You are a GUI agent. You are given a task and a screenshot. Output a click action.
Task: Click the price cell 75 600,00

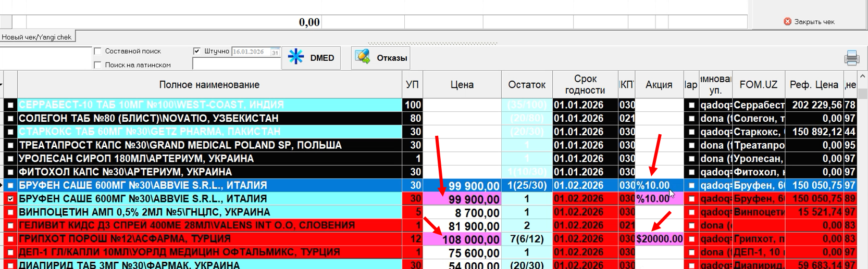pos(462,252)
